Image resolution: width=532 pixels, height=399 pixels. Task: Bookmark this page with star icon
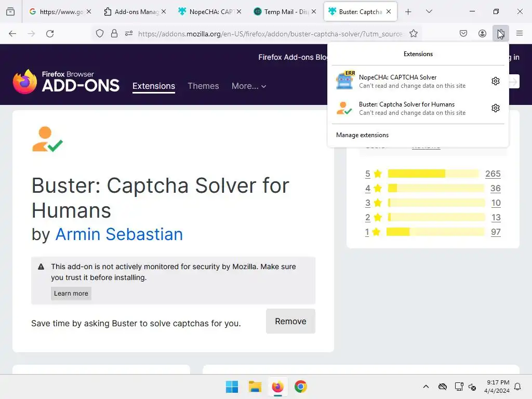click(413, 33)
